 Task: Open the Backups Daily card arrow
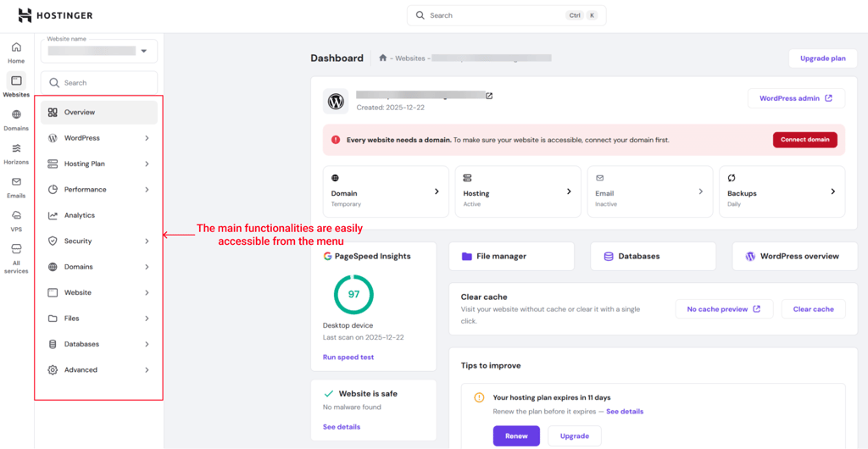pos(833,191)
